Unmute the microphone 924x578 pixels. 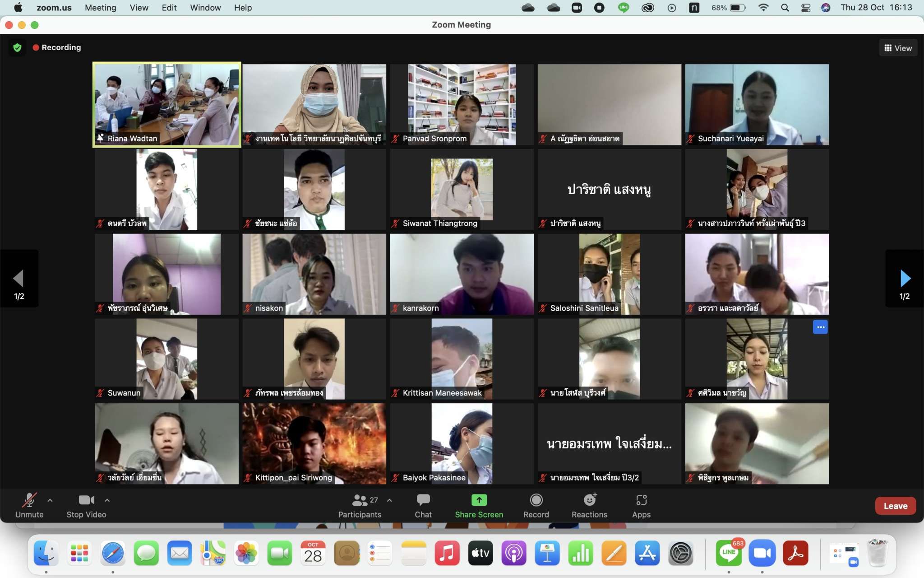pyautogui.click(x=29, y=505)
